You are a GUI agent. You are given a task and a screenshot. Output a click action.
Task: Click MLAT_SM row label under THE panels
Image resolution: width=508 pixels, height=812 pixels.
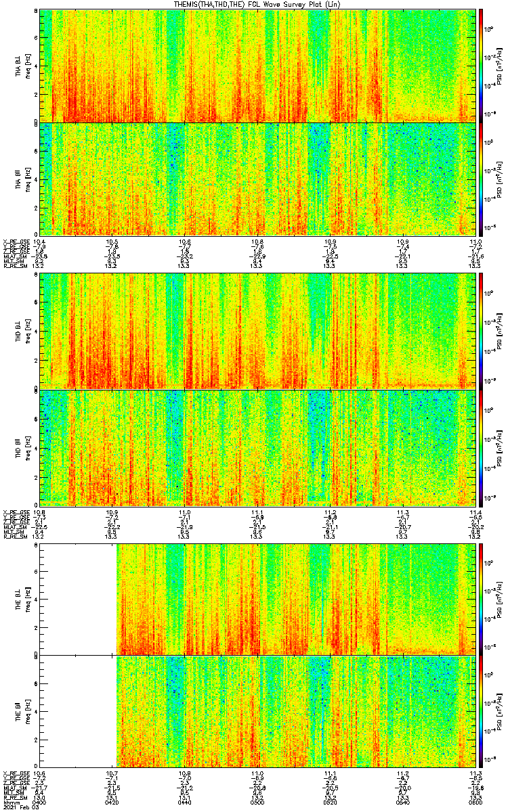click(14, 788)
